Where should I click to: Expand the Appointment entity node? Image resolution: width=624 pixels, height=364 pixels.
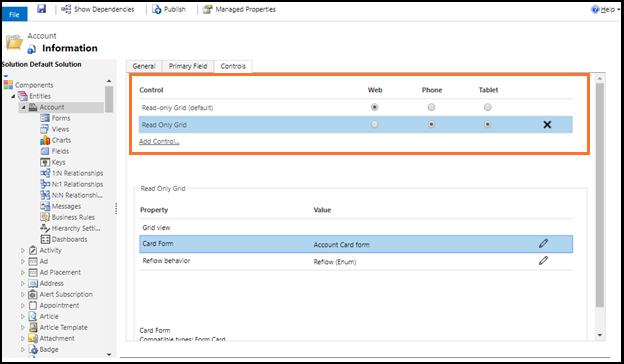tap(23, 306)
